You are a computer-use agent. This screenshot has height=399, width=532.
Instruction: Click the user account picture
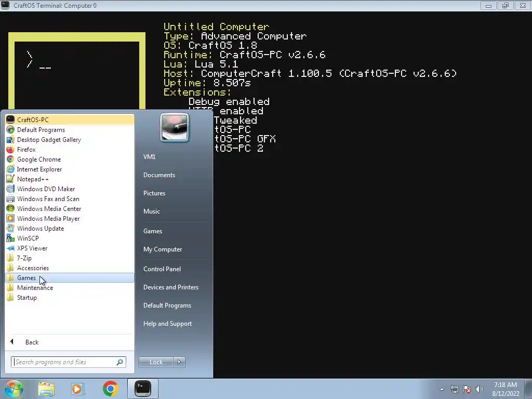click(175, 127)
